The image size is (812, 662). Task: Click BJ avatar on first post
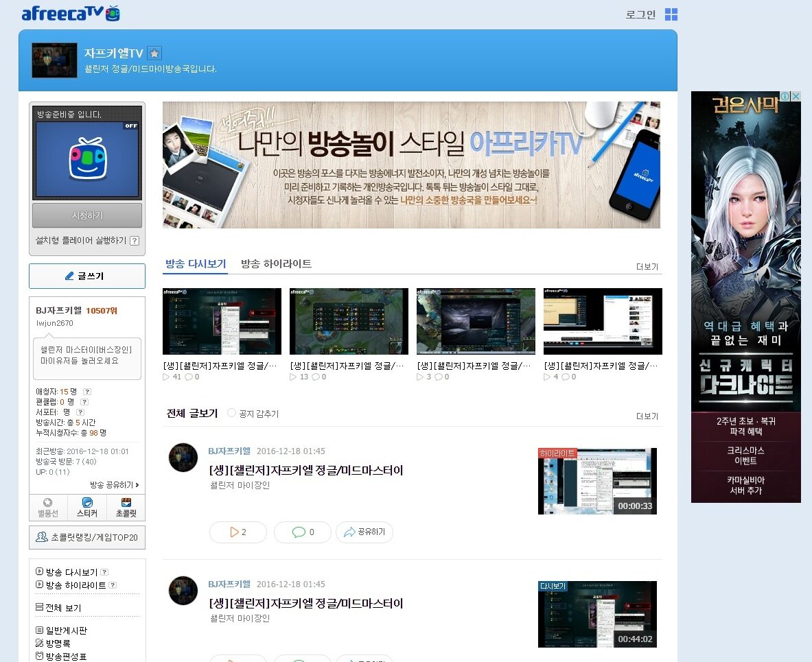(x=183, y=458)
